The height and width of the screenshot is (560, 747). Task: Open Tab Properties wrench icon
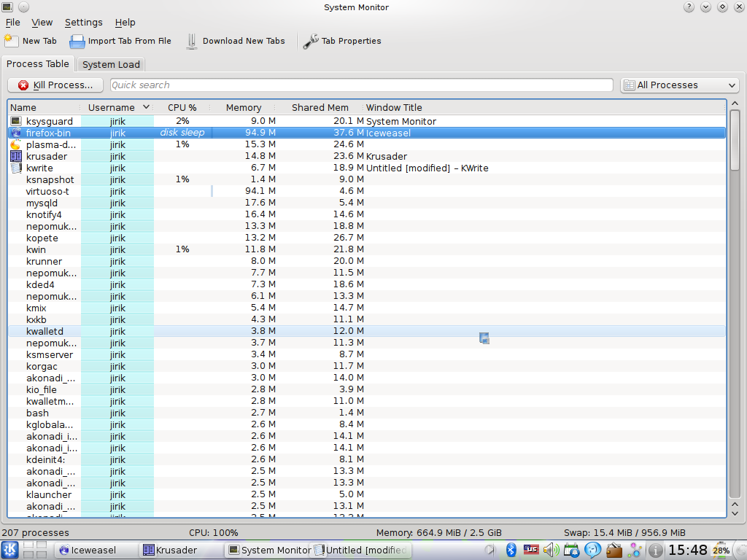311,41
